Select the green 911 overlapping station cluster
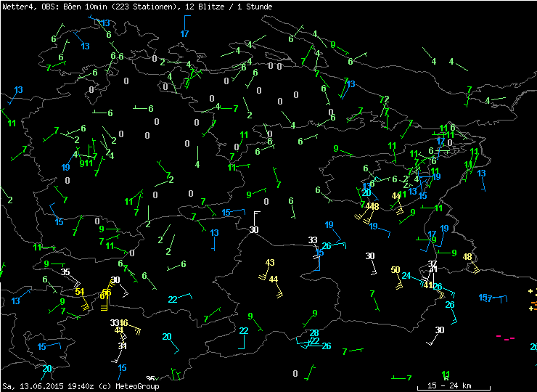This screenshot has height=392, width=537. pyautogui.click(x=86, y=163)
